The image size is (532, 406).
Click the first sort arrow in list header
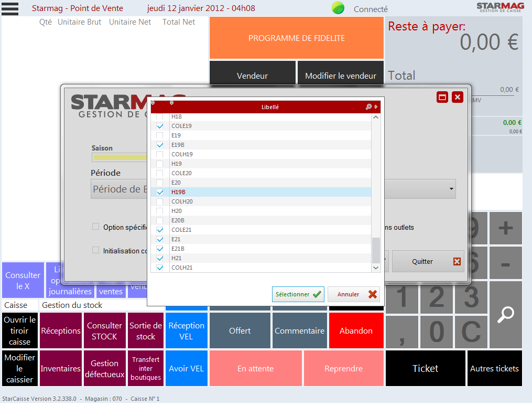(153, 102)
